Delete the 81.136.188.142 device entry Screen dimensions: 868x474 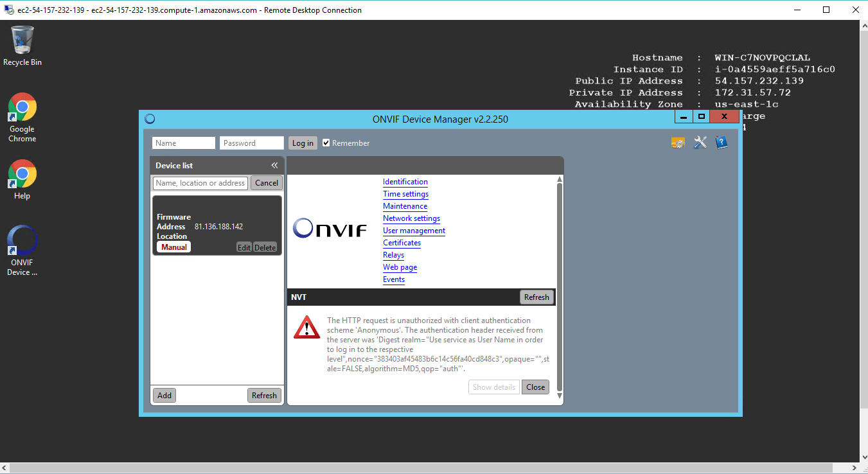(x=265, y=247)
